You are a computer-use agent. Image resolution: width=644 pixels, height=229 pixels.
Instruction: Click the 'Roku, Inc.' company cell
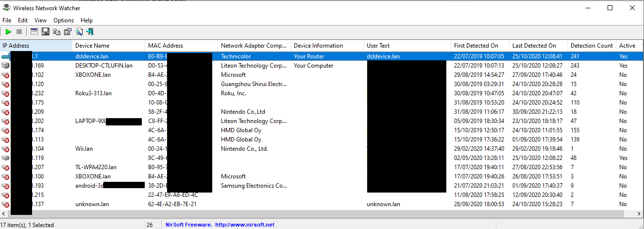234,93
